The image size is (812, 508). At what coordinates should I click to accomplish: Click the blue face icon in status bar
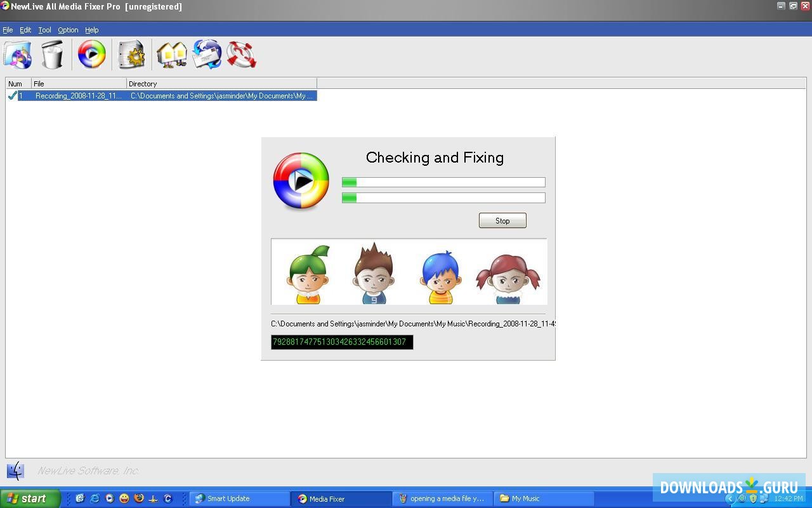[x=15, y=471]
